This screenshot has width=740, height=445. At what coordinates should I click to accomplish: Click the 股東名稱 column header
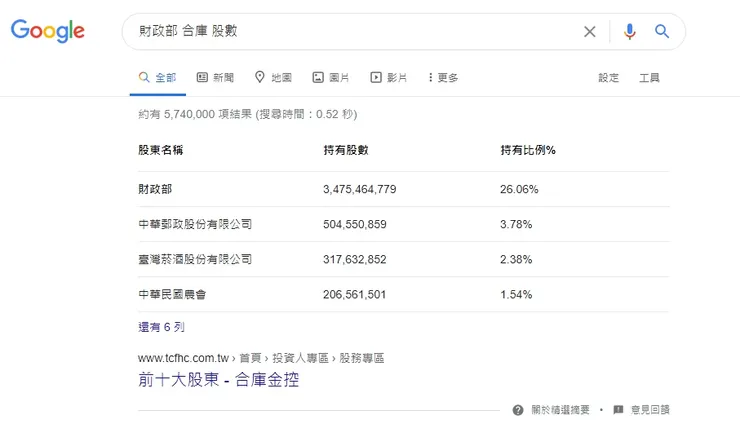[x=160, y=150]
